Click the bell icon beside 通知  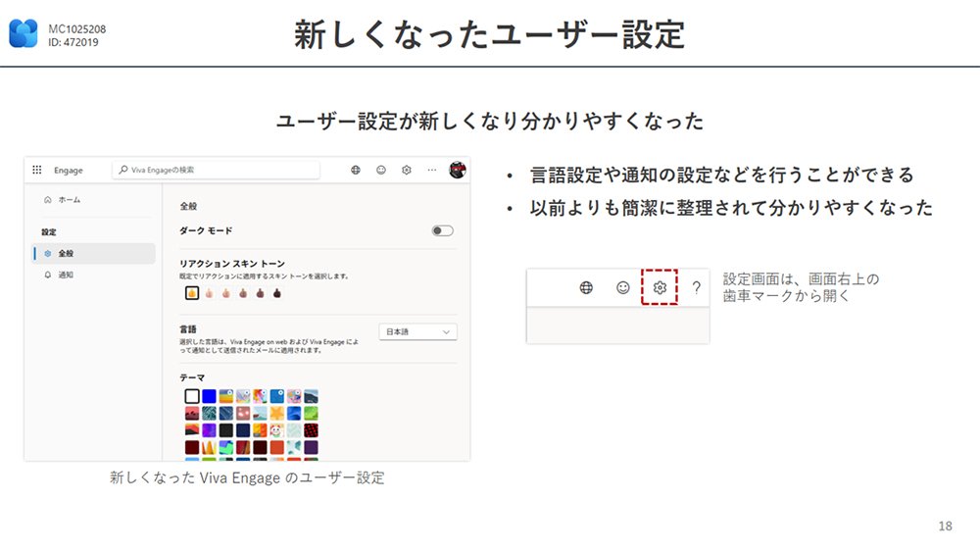(47, 276)
